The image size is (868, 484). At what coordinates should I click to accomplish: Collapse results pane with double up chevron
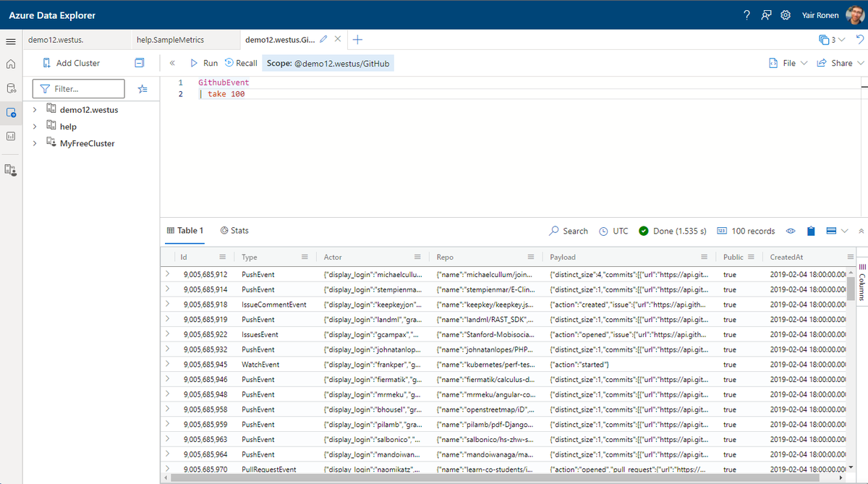click(x=861, y=231)
